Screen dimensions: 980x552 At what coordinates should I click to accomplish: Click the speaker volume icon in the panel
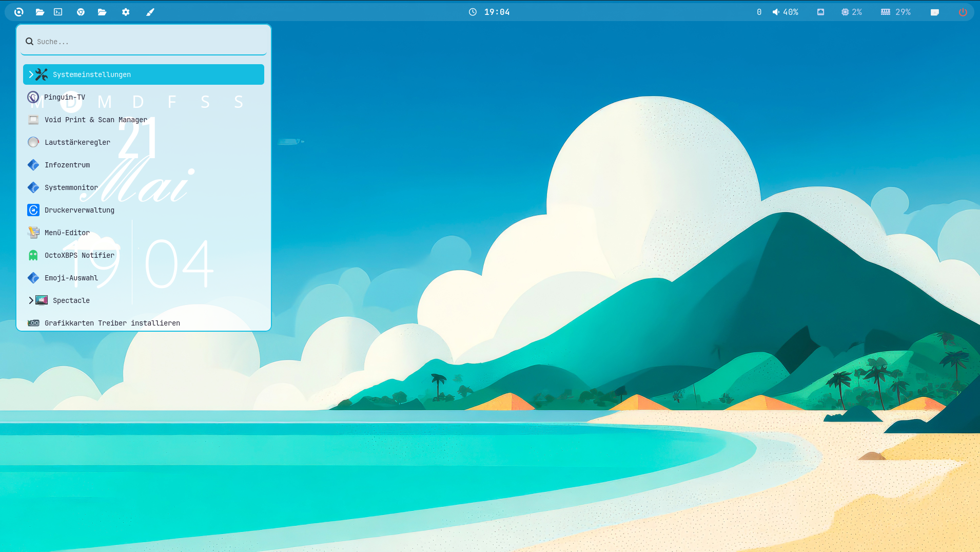(x=776, y=12)
